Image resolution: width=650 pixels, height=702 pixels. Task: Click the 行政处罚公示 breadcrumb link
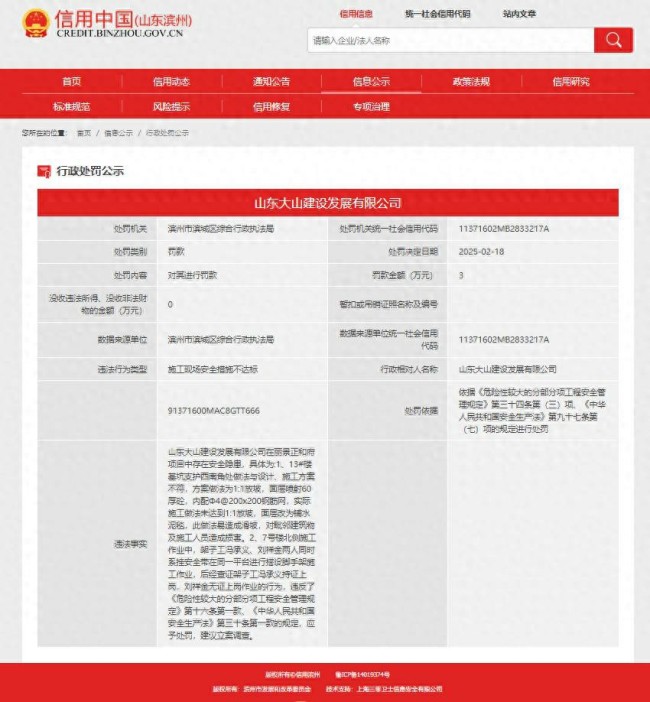167,133
